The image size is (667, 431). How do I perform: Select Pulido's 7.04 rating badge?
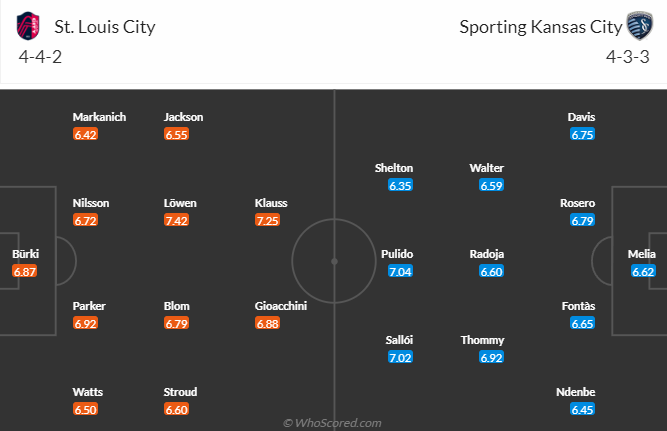coord(400,271)
